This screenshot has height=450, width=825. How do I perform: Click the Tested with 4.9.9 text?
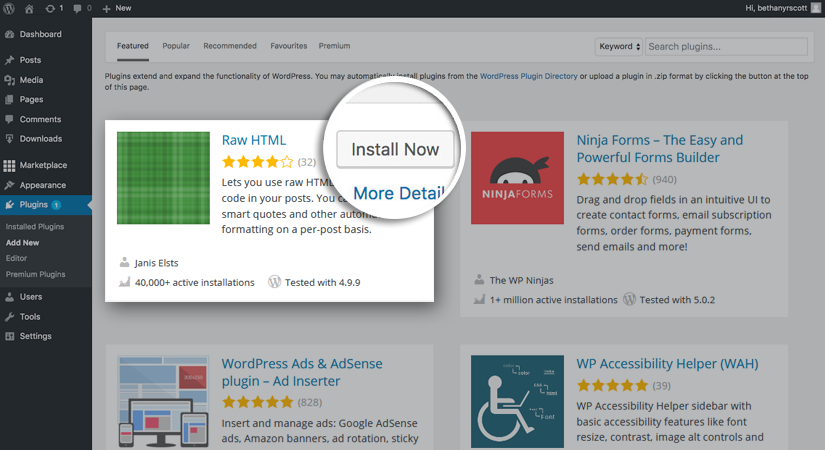[x=323, y=283]
